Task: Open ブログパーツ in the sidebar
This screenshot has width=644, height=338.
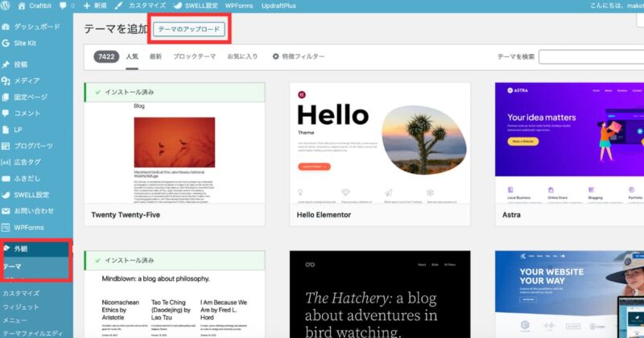Action: coord(33,146)
